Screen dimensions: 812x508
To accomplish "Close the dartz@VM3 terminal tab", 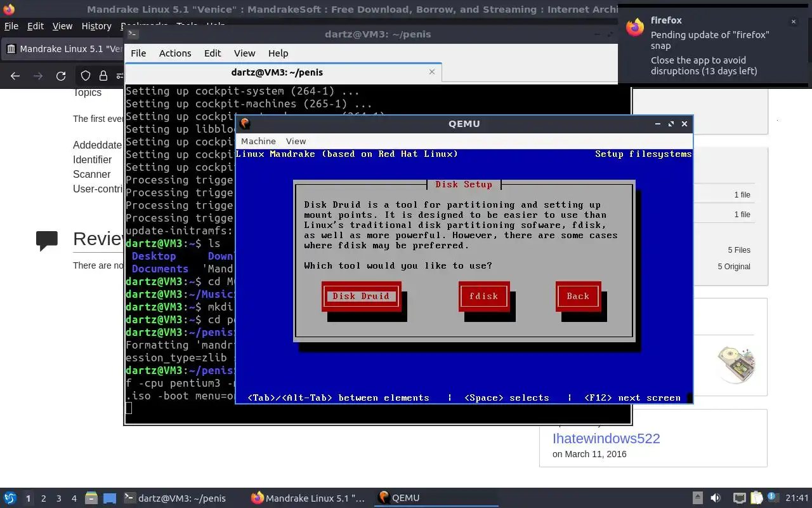I will pyautogui.click(x=432, y=72).
